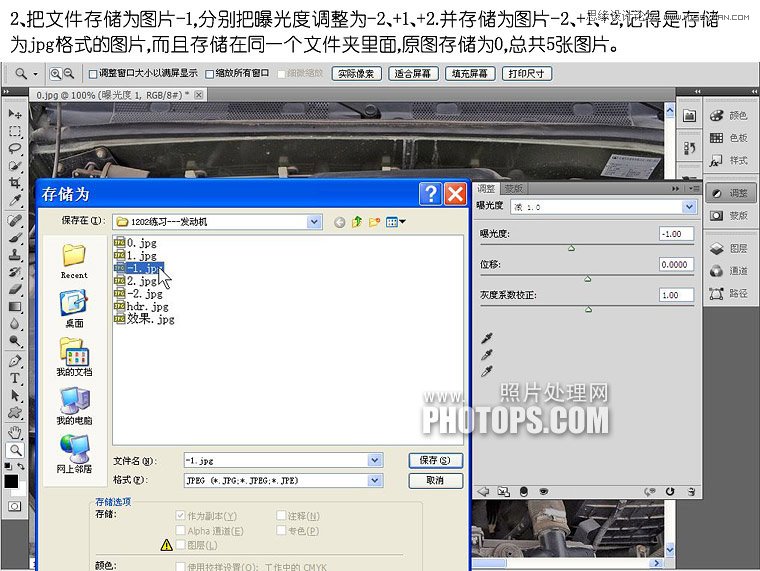This screenshot has height=571, width=760.
Task: Click the Cancel button in dialog
Action: tap(435, 480)
